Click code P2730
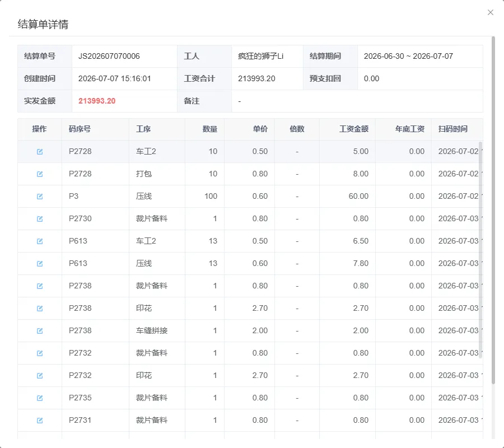504x448 pixels. (80, 218)
